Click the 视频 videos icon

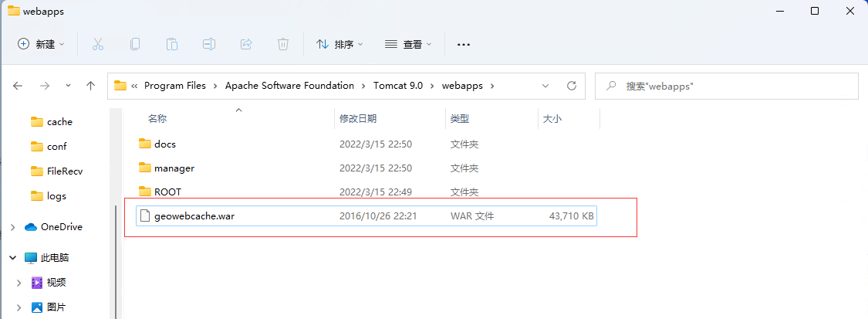37,283
